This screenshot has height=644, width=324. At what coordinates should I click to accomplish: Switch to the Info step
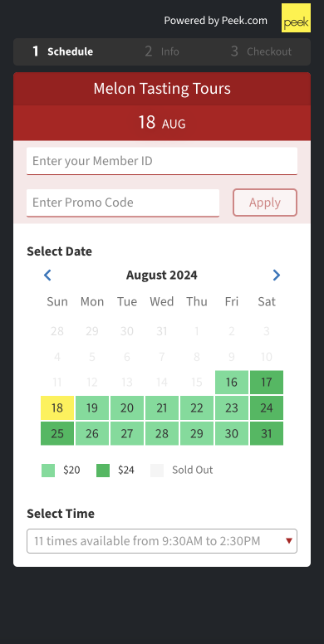tap(162, 51)
